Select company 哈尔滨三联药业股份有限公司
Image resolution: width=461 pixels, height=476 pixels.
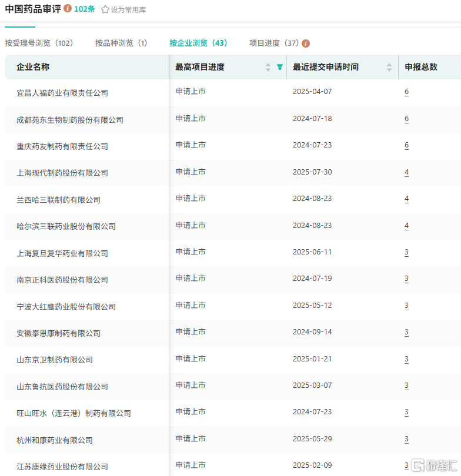(66, 226)
